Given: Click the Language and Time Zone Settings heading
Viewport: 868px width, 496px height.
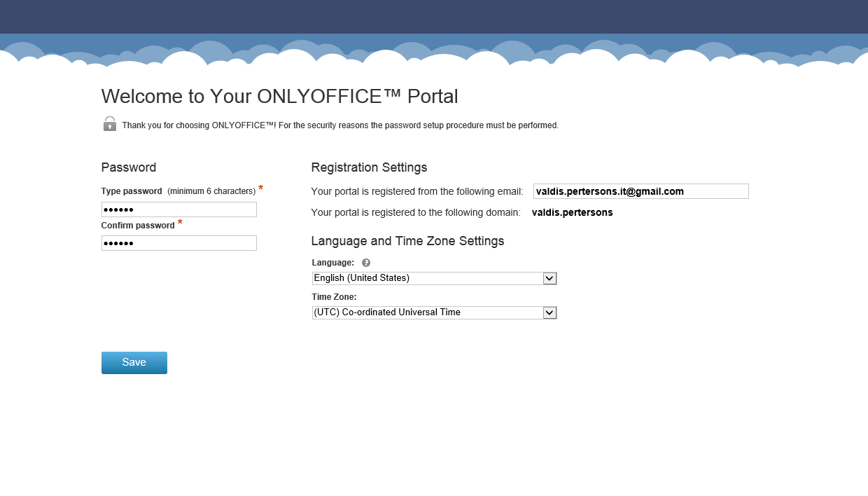Looking at the screenshot, I should point(407,241).
